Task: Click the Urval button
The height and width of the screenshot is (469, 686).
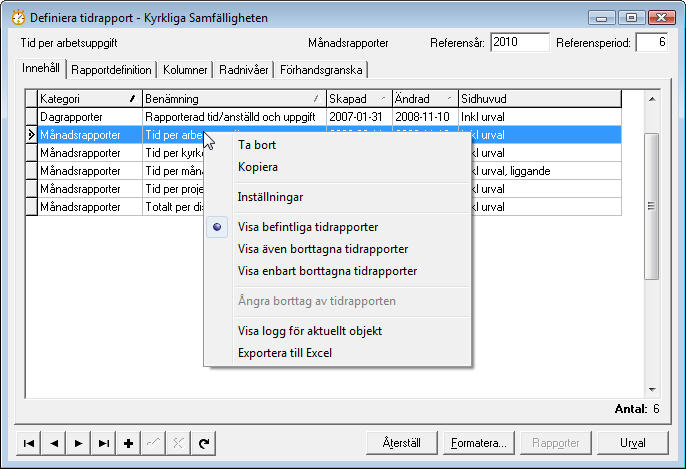Action: tap(633, 443)
